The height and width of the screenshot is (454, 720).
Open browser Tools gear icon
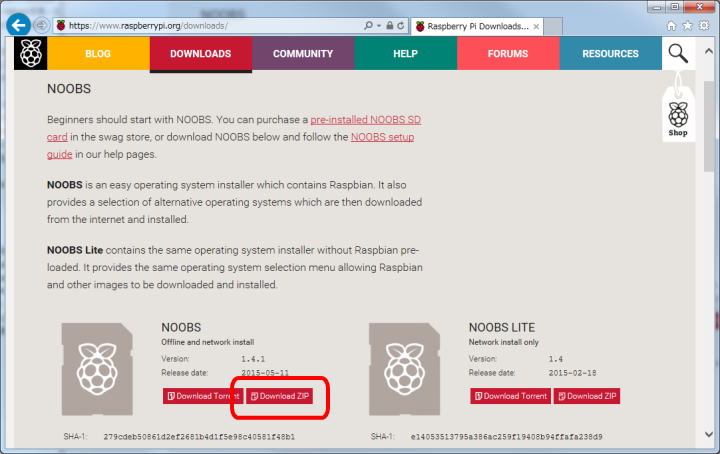click(x=704, y=26)
